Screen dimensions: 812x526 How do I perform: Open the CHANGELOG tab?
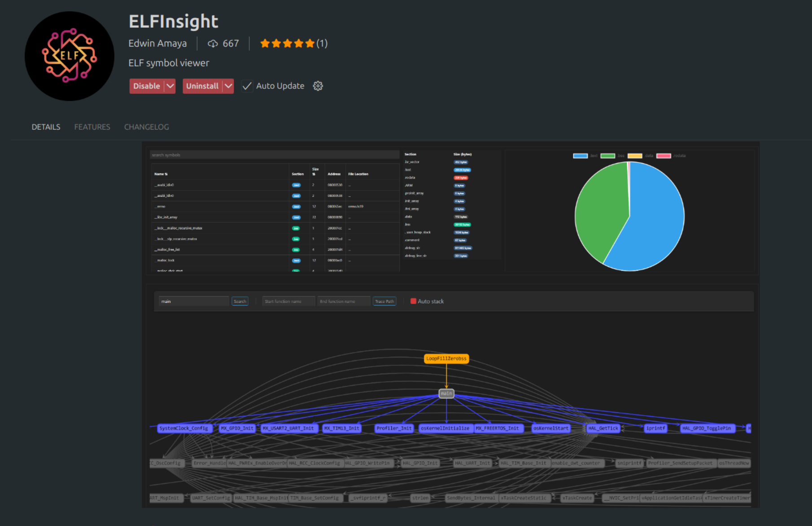pyautogui.click(x=147, y=127)
